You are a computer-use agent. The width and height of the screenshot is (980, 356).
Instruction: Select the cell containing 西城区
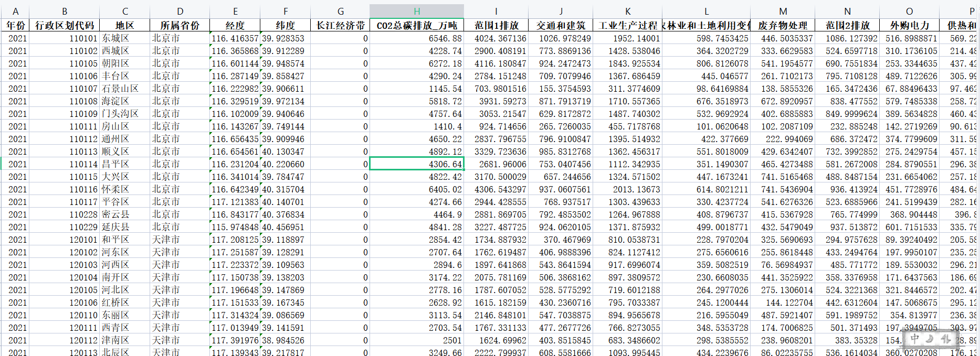(x=125, y=51)
